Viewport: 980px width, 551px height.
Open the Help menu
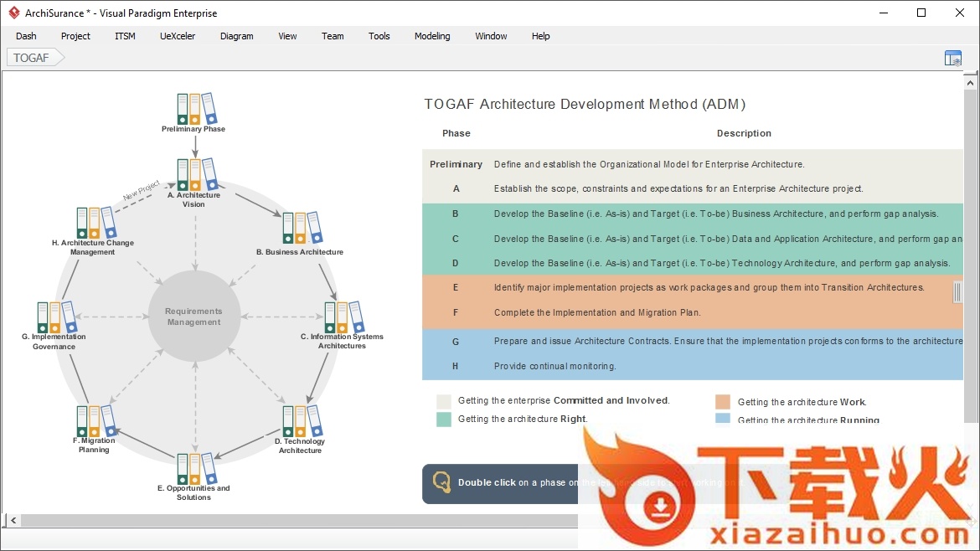pyautogui.click(x=540, y=36)
